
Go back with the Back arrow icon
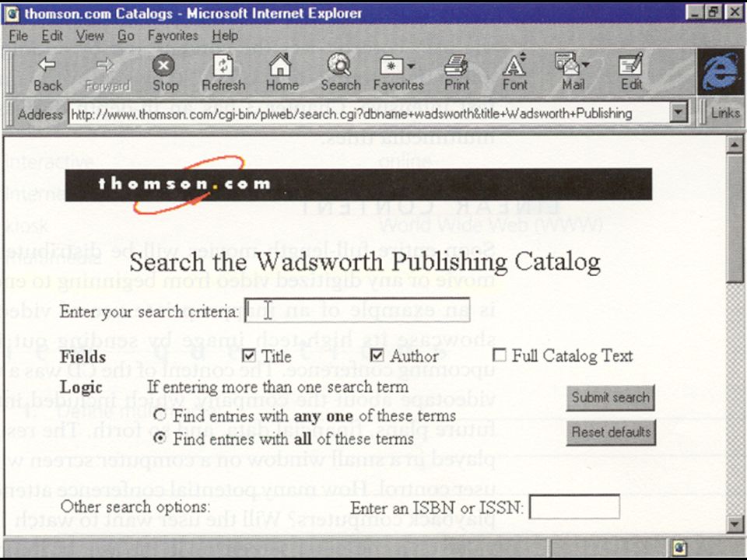47,65
